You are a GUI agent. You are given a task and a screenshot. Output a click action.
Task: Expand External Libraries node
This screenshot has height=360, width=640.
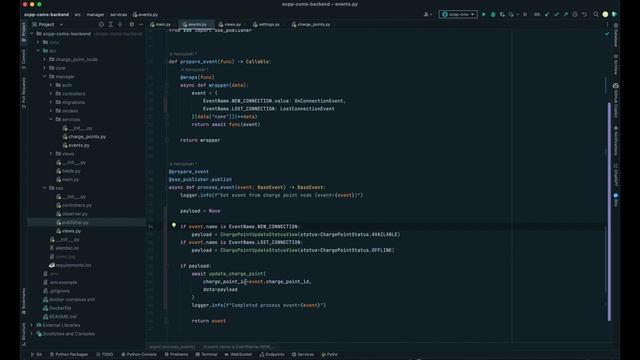pos(32,325)
